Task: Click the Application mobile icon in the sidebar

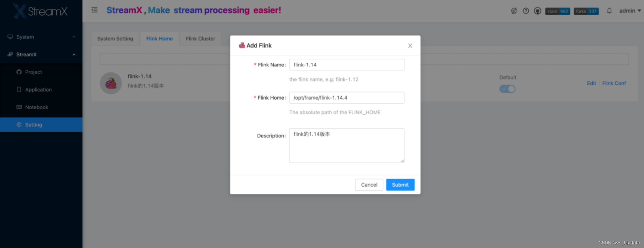Action: click(19, 90)
